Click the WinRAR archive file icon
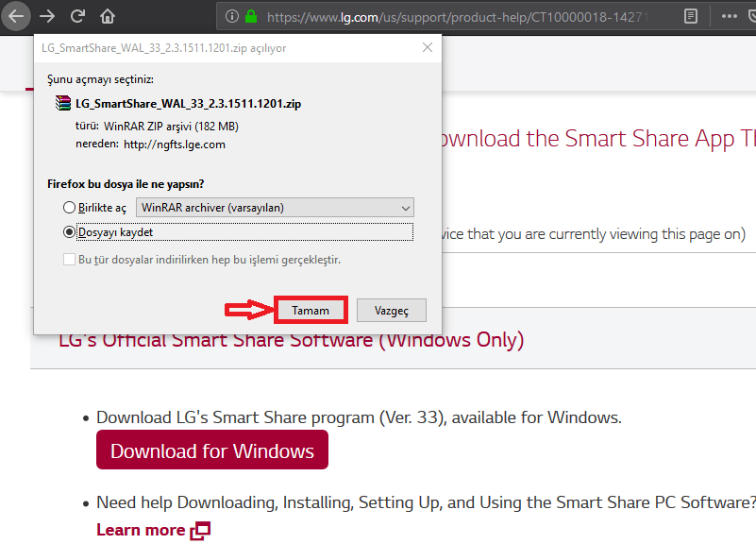This screenshot has width=756, height=544. point(62,103)
